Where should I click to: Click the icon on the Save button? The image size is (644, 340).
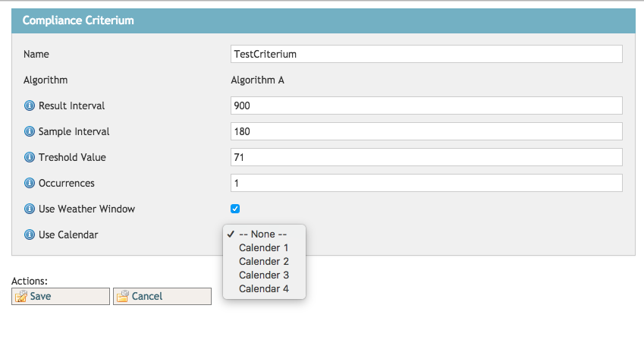21,296
